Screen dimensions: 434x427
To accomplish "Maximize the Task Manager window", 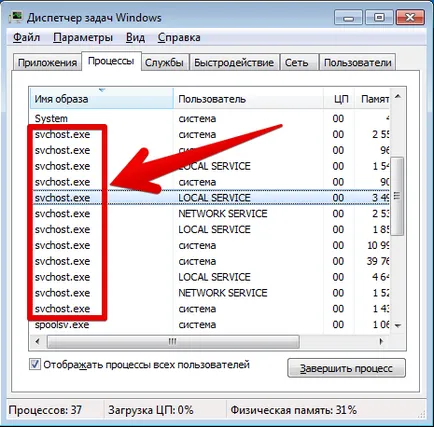I will click(x=379, y=17).
